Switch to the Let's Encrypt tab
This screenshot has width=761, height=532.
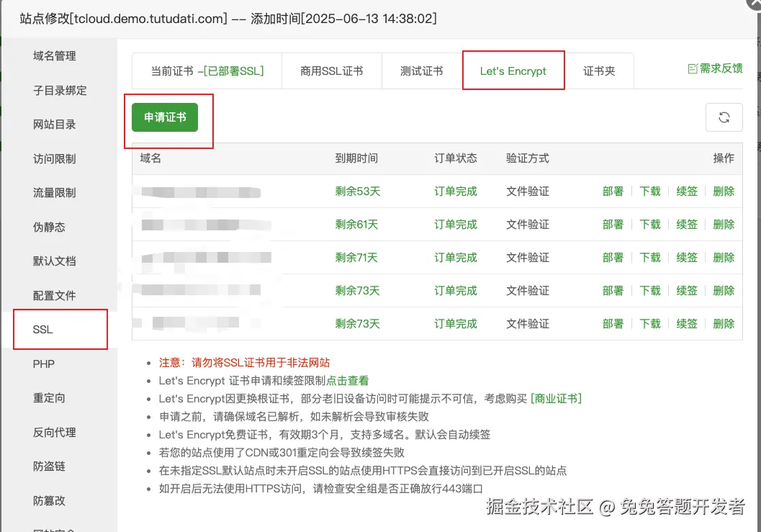513,70
